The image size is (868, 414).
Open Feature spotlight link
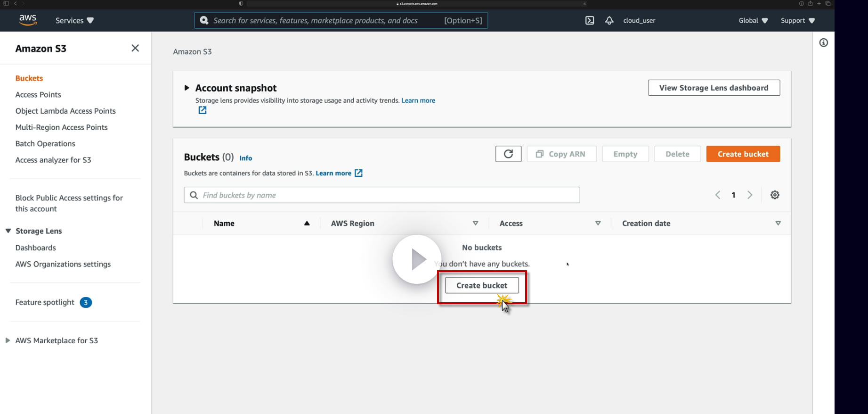click(x=45, y=302)
